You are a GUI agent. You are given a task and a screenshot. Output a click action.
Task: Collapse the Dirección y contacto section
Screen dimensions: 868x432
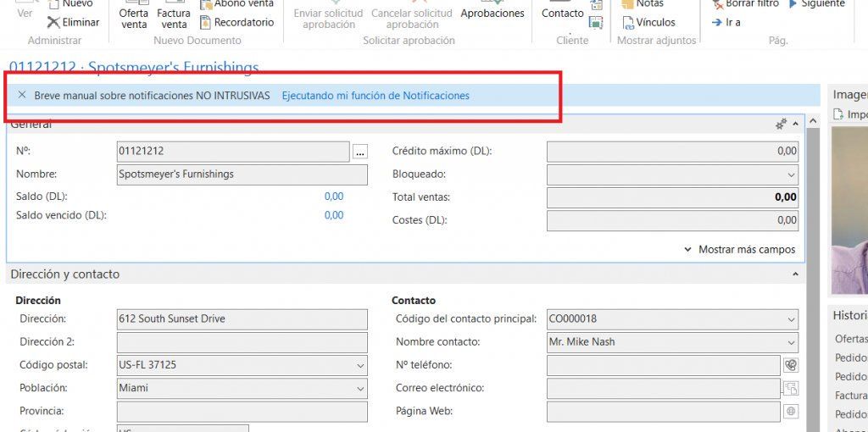click(795, 274)
